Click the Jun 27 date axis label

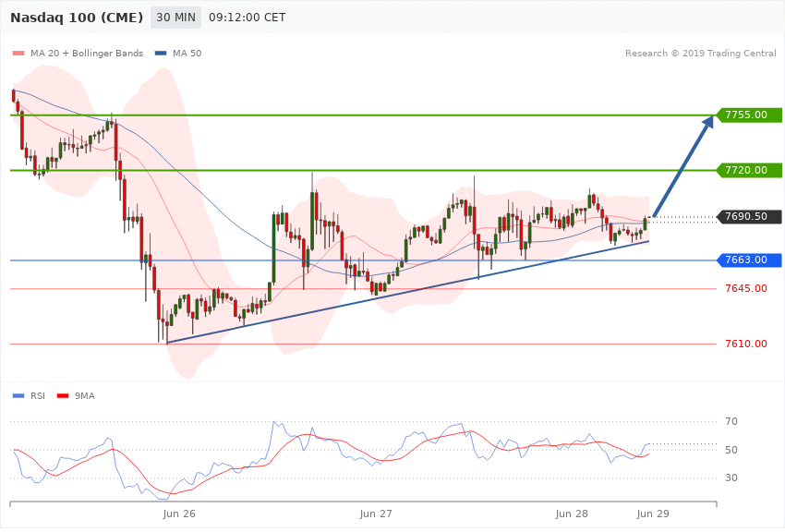pos(376,514)
